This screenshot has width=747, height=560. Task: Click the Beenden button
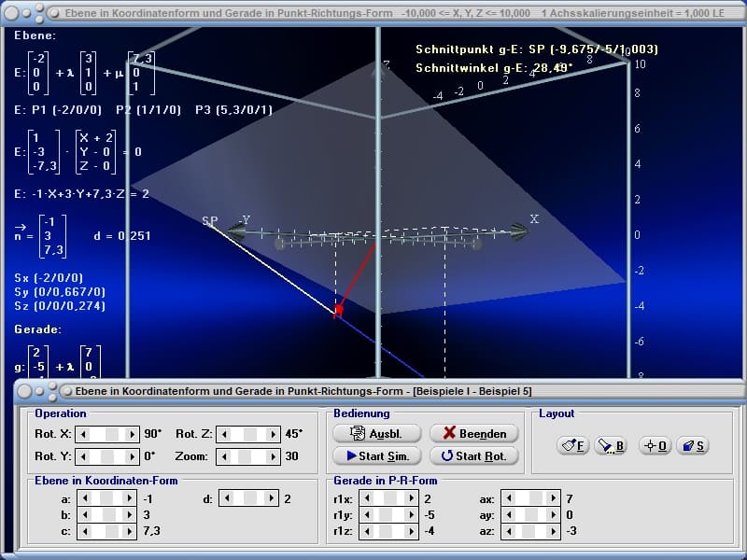point(474,433)
